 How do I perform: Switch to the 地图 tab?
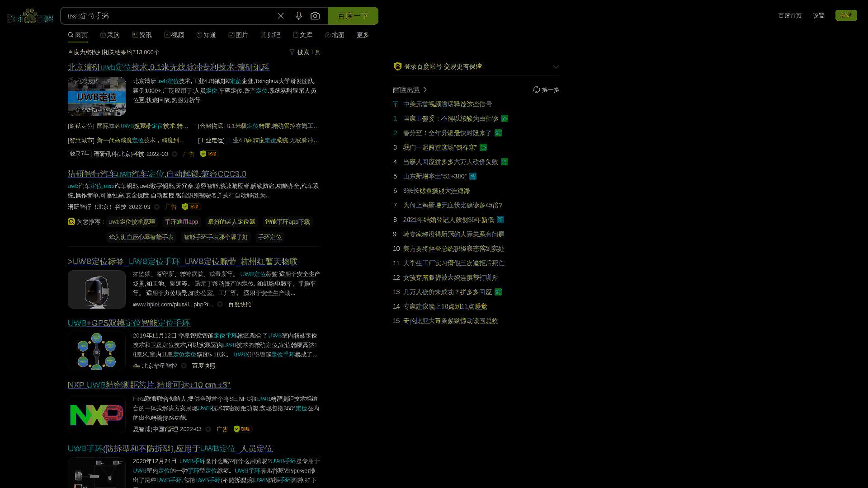coord(335,35)
